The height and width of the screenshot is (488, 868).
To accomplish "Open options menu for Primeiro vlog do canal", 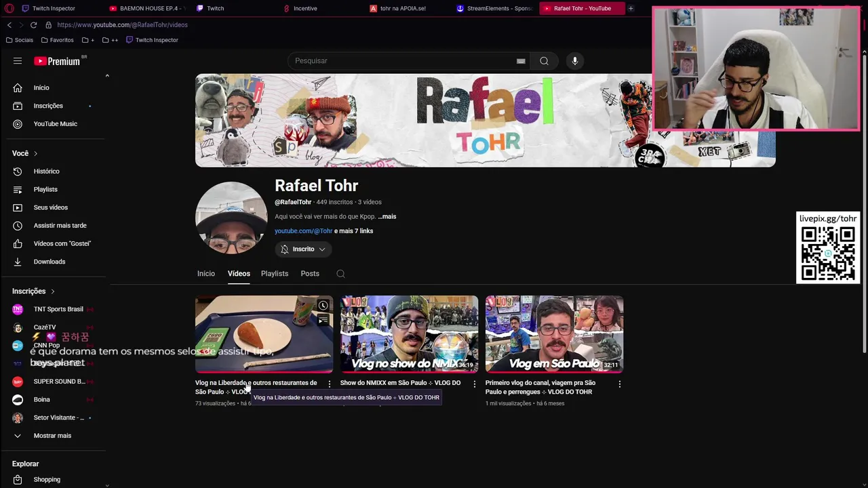I will tap(620, 384).
